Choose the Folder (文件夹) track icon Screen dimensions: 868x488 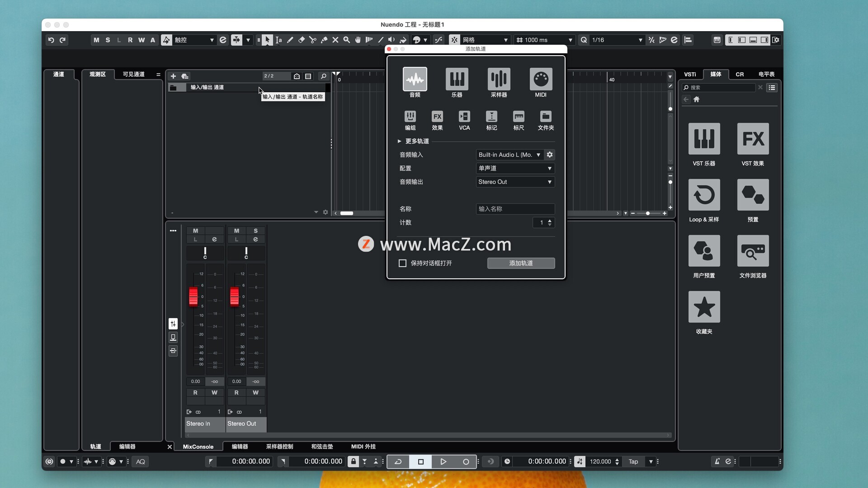pos(546,117)
